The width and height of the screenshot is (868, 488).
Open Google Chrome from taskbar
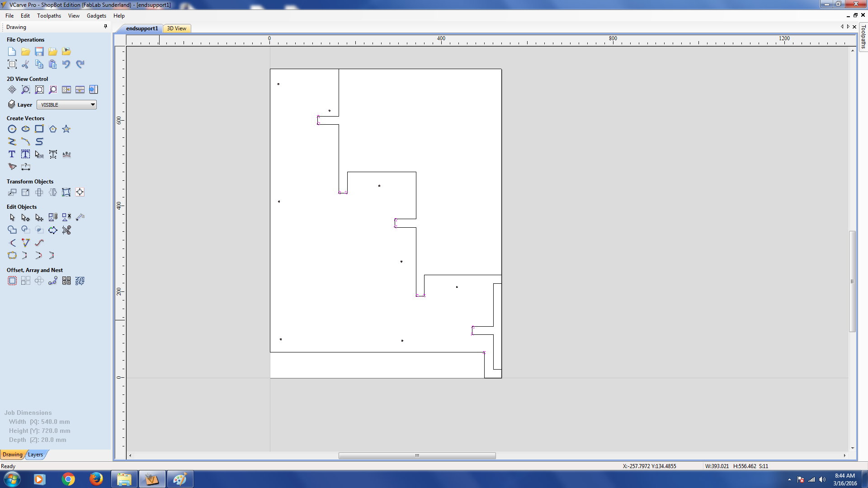(68, 479)
